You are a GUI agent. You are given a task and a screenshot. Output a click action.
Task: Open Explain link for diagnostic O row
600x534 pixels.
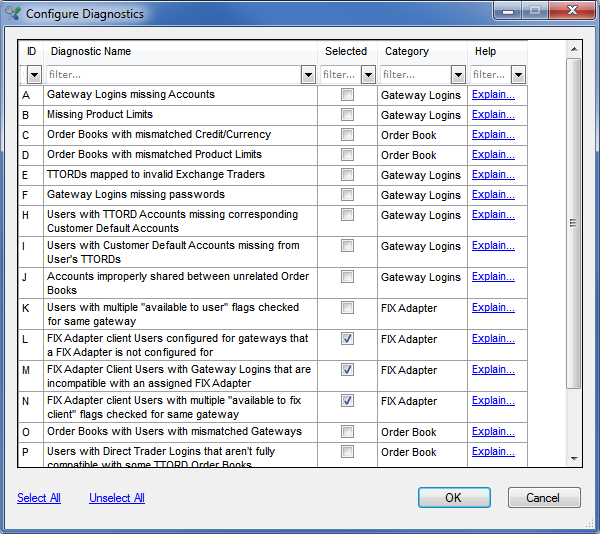coord(493,431)
